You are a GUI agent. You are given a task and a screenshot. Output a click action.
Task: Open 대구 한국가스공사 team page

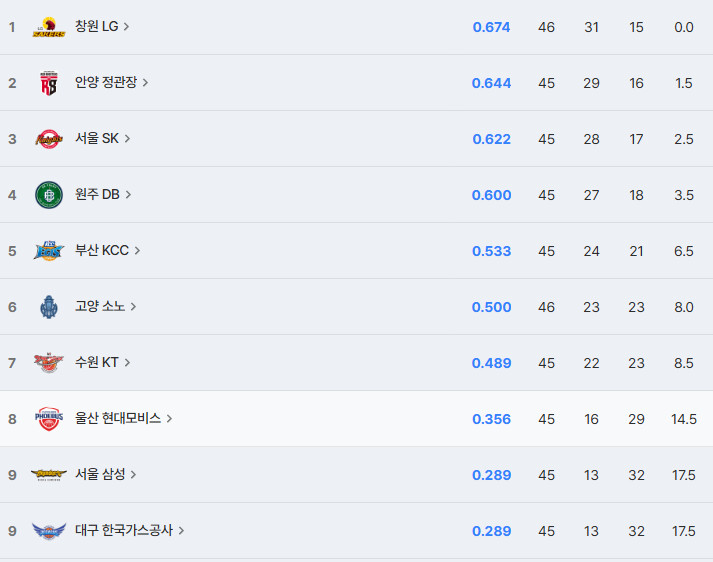(124, 530)
